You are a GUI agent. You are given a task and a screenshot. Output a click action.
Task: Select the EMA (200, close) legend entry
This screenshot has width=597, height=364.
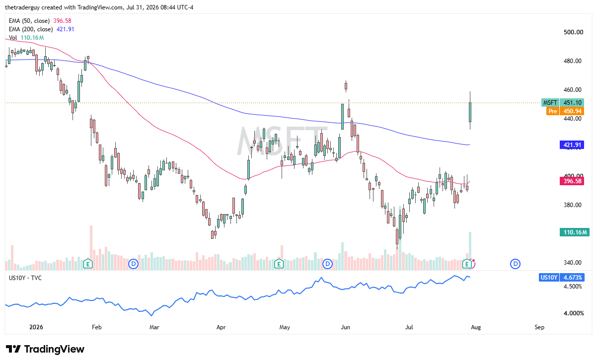tap(42, 29)
